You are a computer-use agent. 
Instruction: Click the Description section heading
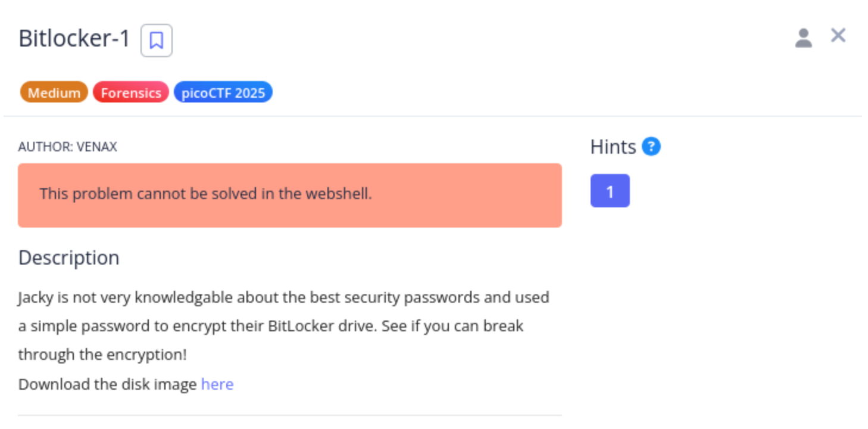point(69,257)
